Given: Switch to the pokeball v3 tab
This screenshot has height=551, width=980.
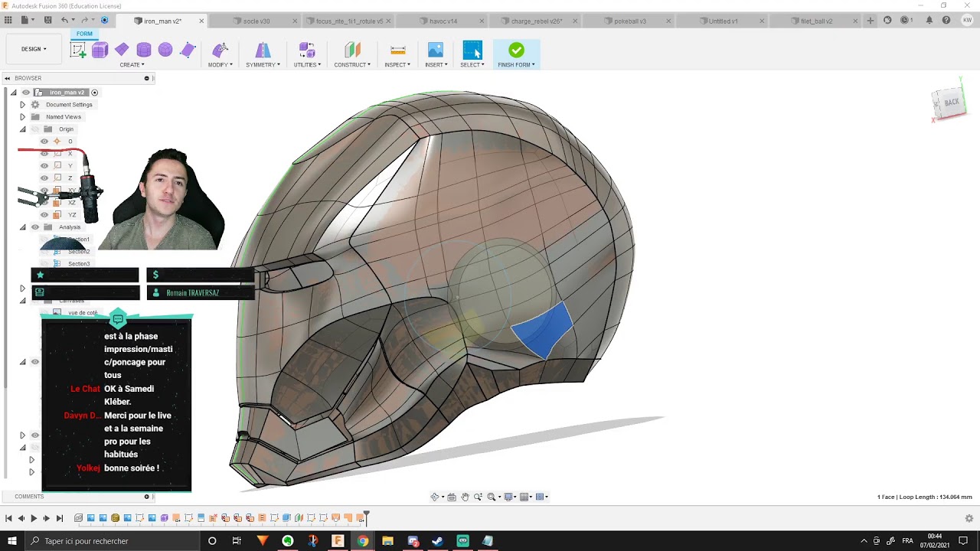Looking at the screenshot, I should tap(630, 21).
